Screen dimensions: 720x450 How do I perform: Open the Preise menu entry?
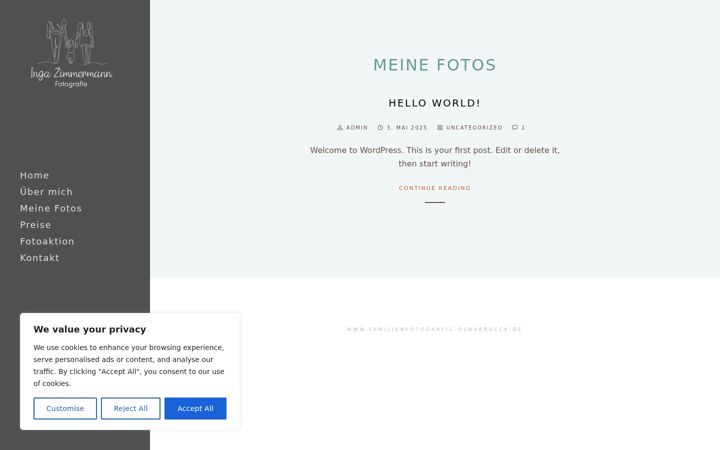[x=35, y=225]
